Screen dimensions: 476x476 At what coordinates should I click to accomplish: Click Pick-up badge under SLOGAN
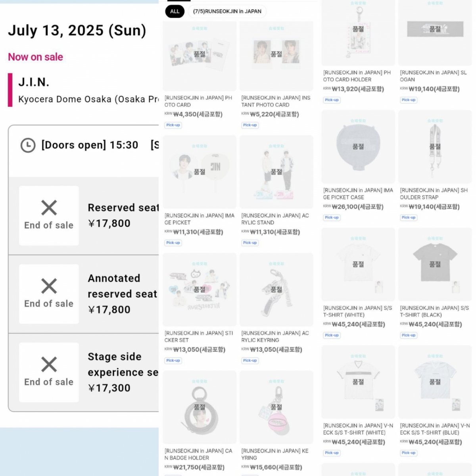(x=408, y=100)
